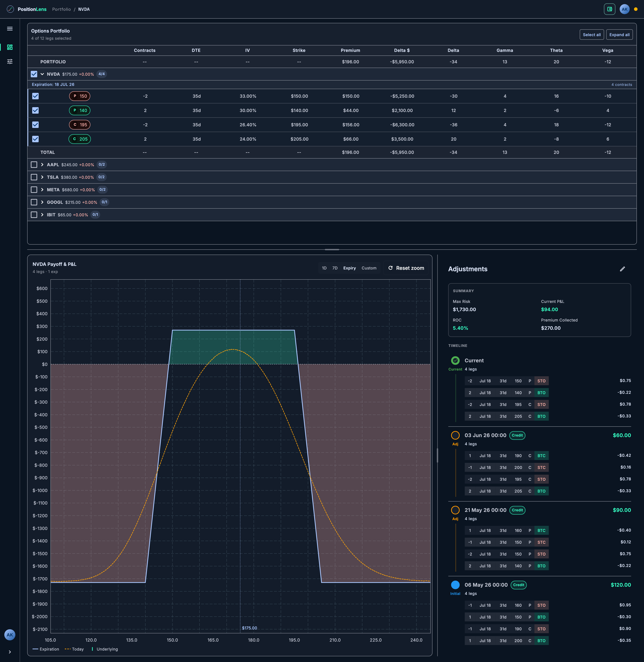The image size is (644, 662).
Task: Open the AK profile avatar in top bar
Action: click(x=624, y=9)
